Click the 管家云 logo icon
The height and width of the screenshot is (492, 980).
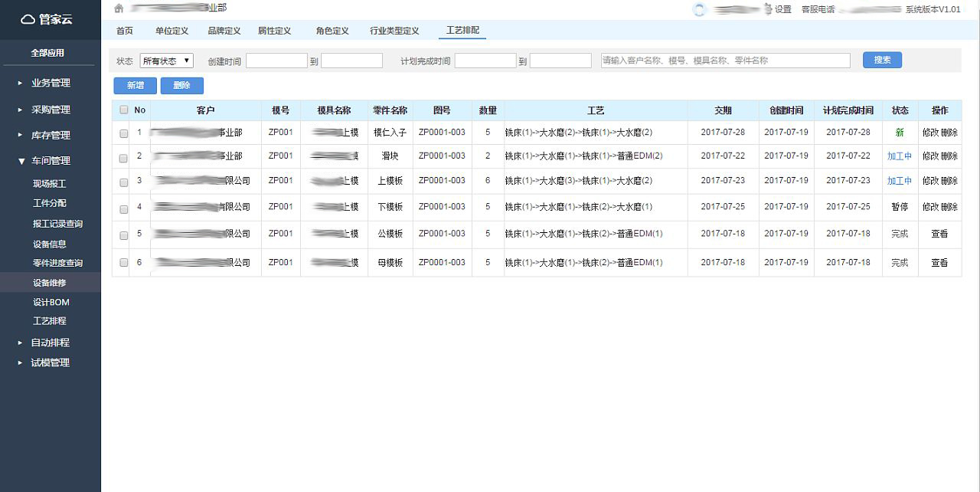click(28, 20)
